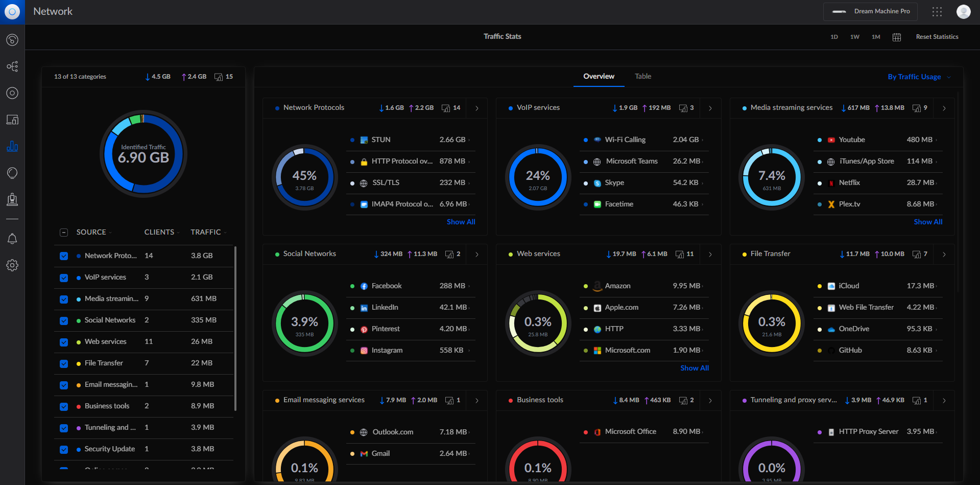The height and width of the screenshot is (485, 980).
Task: Expand the Social Networks card chevron
Action: click(x=477, y=255)
